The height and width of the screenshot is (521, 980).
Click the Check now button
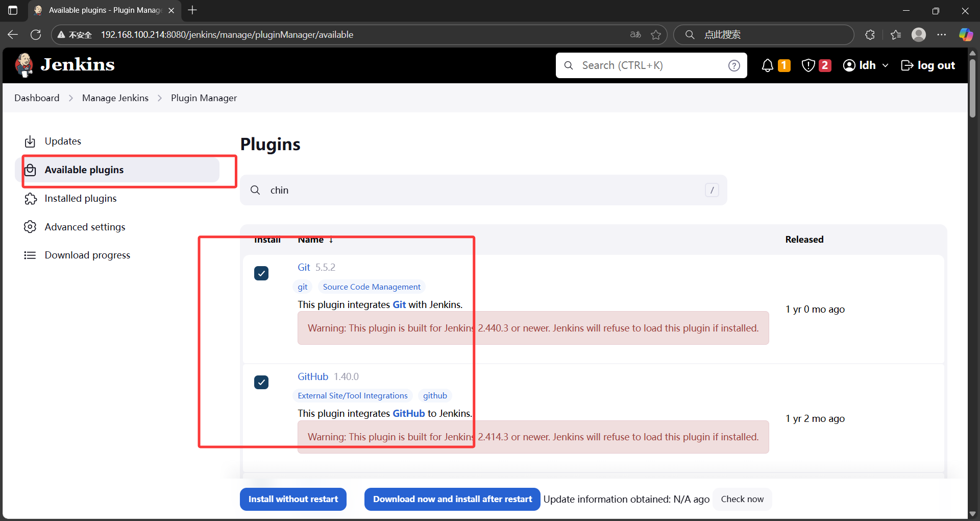[742, 499]
